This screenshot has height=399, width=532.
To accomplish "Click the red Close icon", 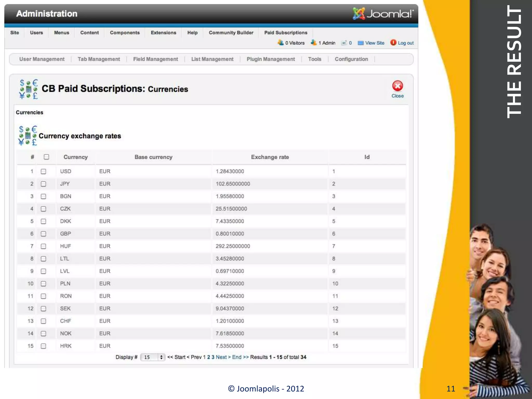I will point(397,86).
